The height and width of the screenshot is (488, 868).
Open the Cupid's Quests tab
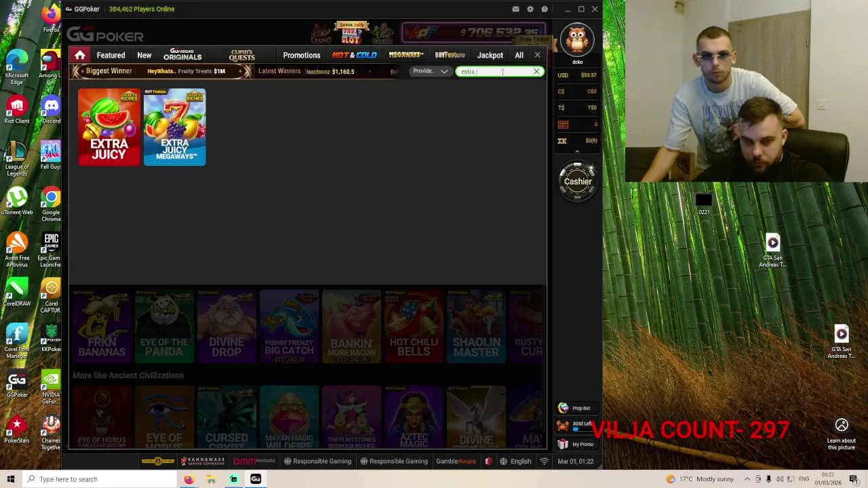tap(241, 55)
